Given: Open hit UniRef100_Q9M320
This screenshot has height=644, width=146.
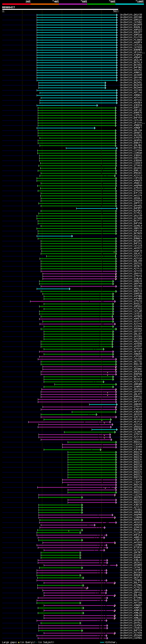Looking at the screenshot, I should (131, 20).
